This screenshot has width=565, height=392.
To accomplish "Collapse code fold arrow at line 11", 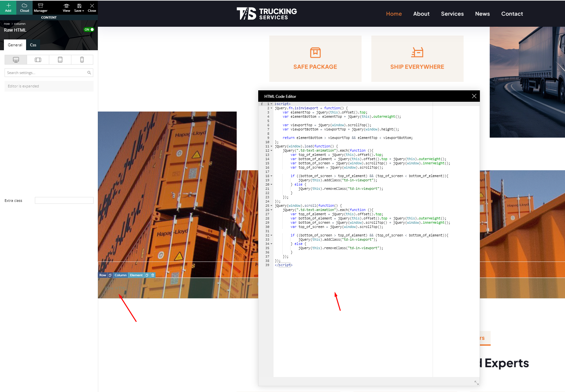I will 271,146.
